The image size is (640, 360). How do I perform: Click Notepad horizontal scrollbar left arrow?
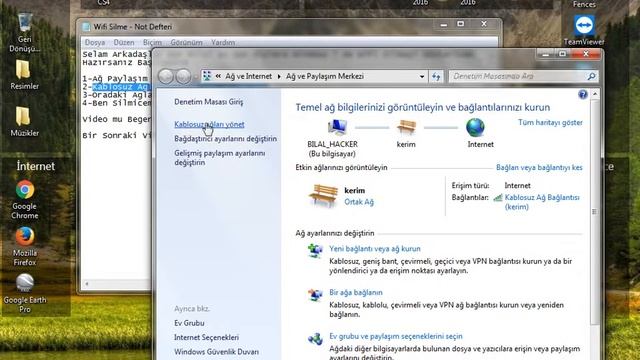tap(86, 284)
